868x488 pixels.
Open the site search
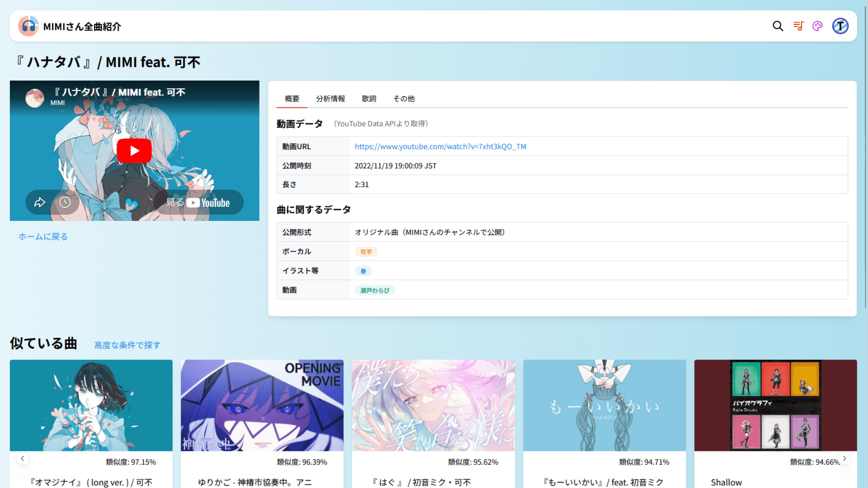point(777,26)
